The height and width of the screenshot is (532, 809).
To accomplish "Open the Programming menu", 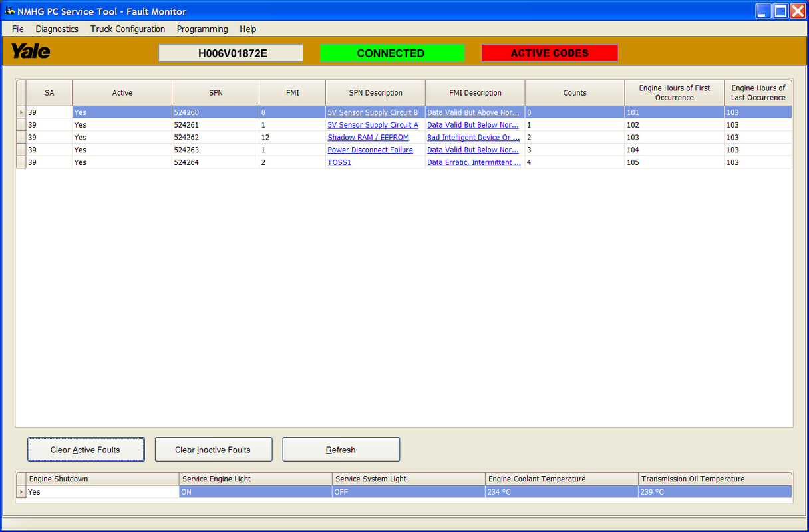I will (202, 29).
